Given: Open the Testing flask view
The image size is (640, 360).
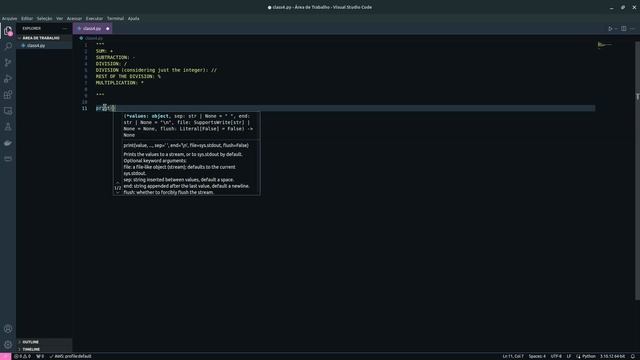Looking at the screenshot, I should pos(8,127).
